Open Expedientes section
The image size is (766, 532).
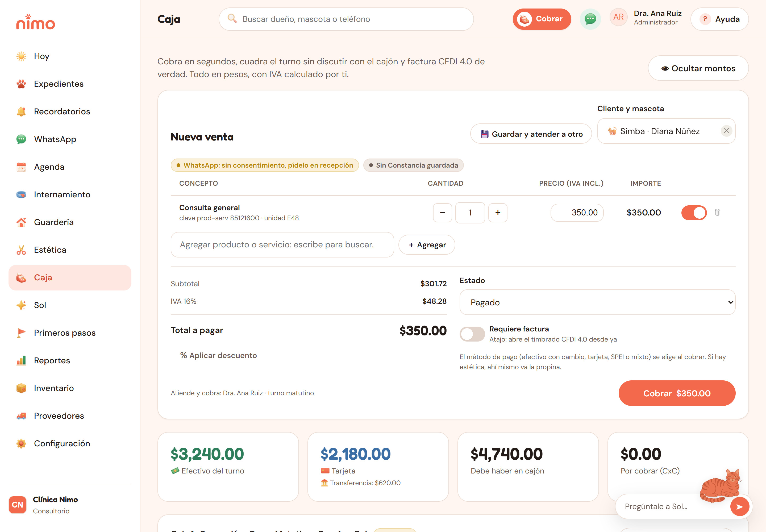[x=70, y=84]
